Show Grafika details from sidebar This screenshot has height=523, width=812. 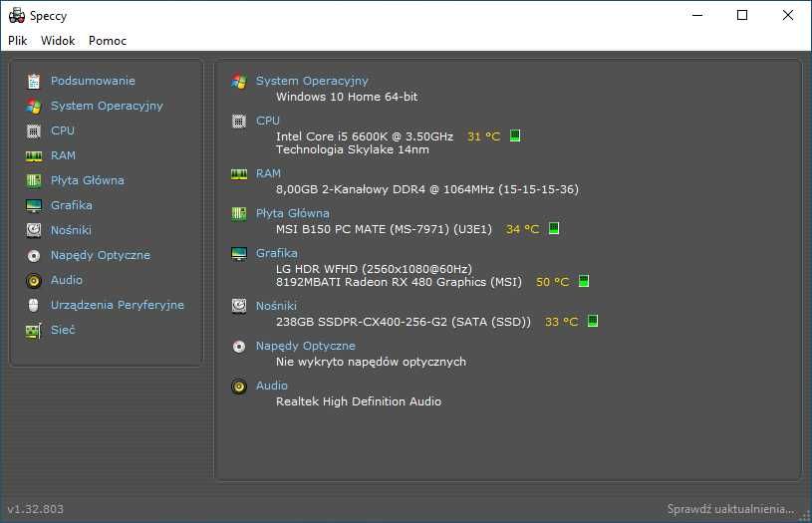tap(72, 205)
